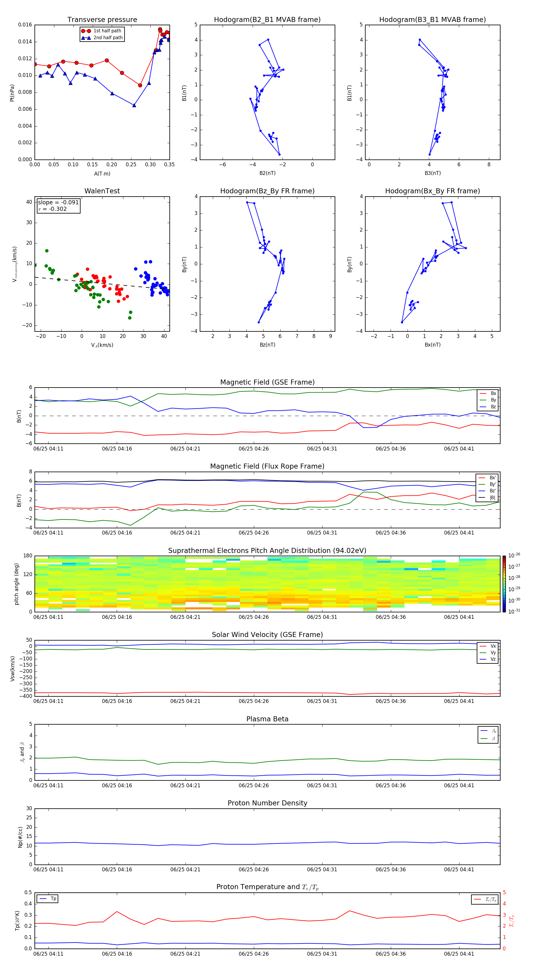Select the 'Pt(nPa)' y-axis label

pos(12,92)
